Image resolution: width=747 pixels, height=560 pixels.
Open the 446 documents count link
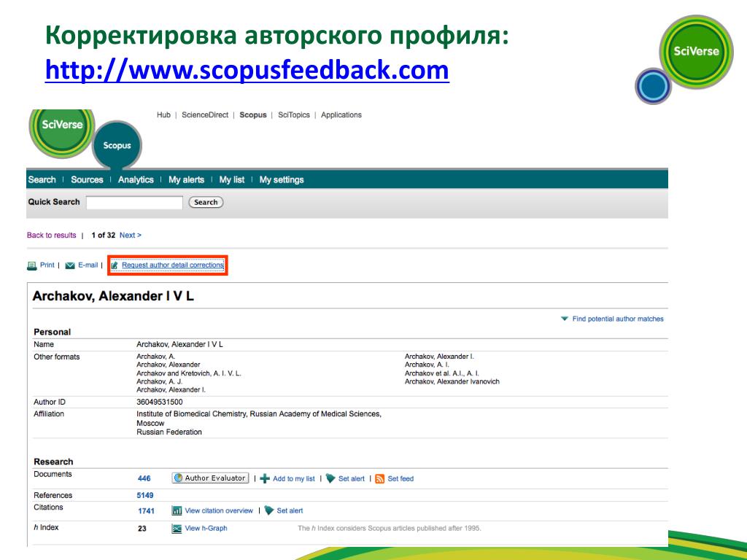144,478
